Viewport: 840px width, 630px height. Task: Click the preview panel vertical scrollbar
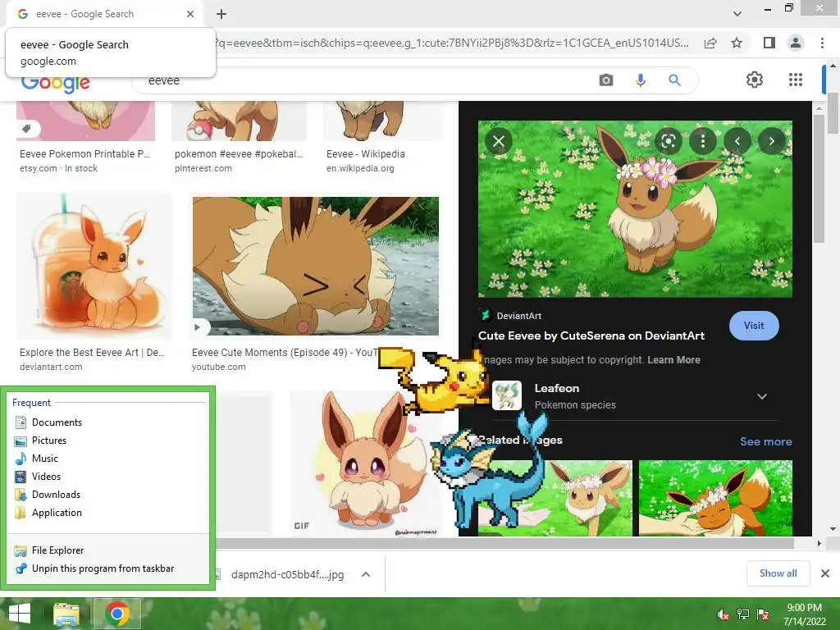pyautogui.click(x=818, y=178)
